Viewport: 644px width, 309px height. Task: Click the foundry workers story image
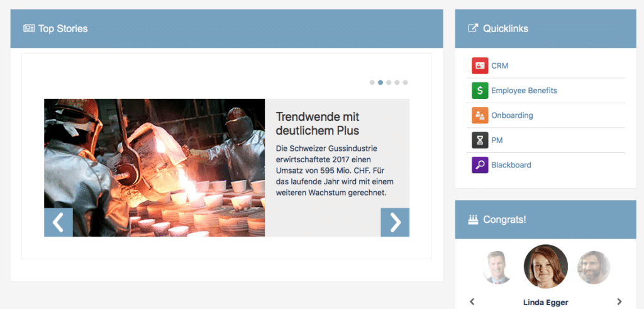[x=155, y=167]
